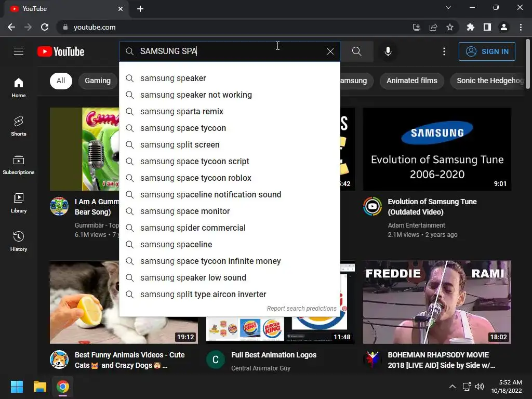This screenshot has width=532, height=399.
Task: Start voice search with the microphone icon
Action: tap(388, 51)
